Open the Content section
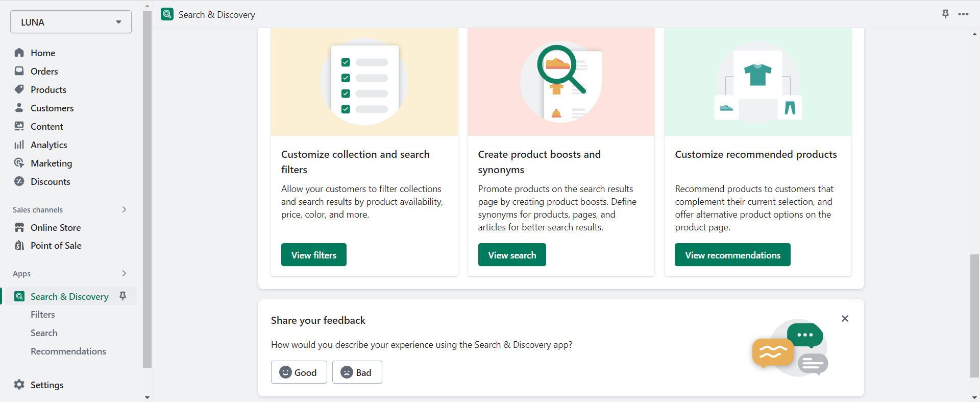980x402 pixels. click(47, 126)
